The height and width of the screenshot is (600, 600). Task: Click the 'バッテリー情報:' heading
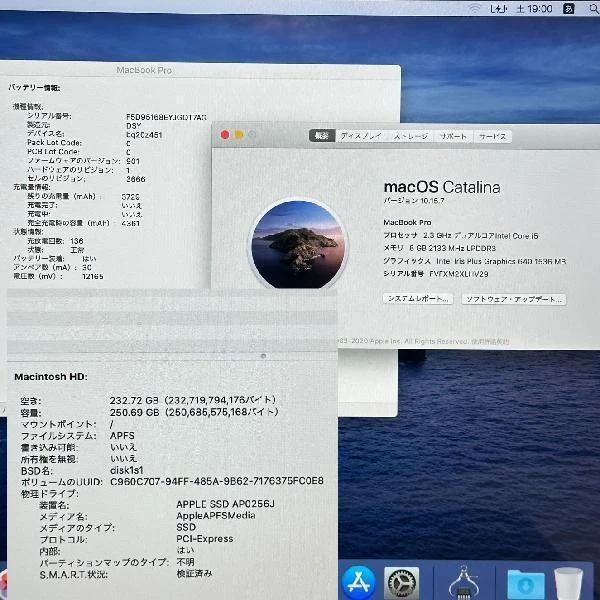click(x=34, y=88)
